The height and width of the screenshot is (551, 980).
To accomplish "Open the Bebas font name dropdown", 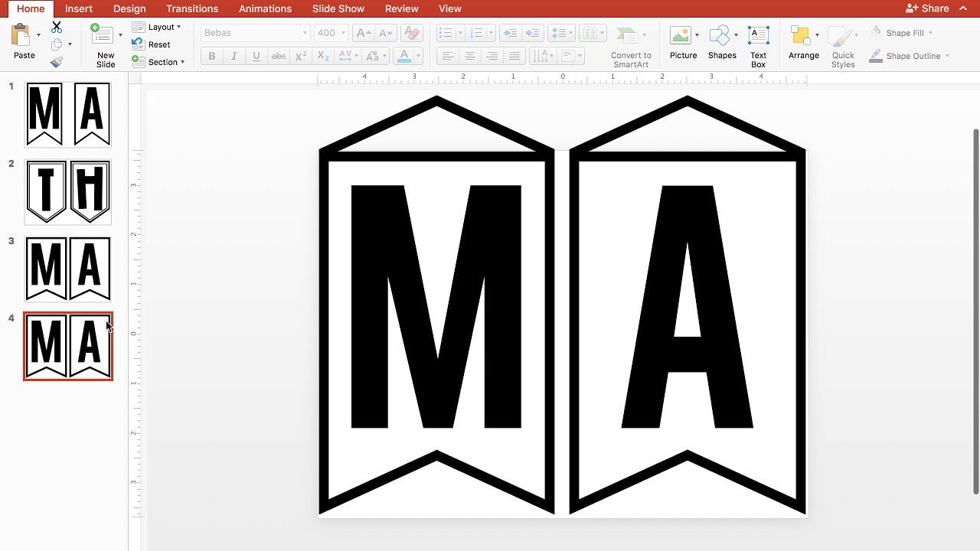I will click(x=305, y=33).
